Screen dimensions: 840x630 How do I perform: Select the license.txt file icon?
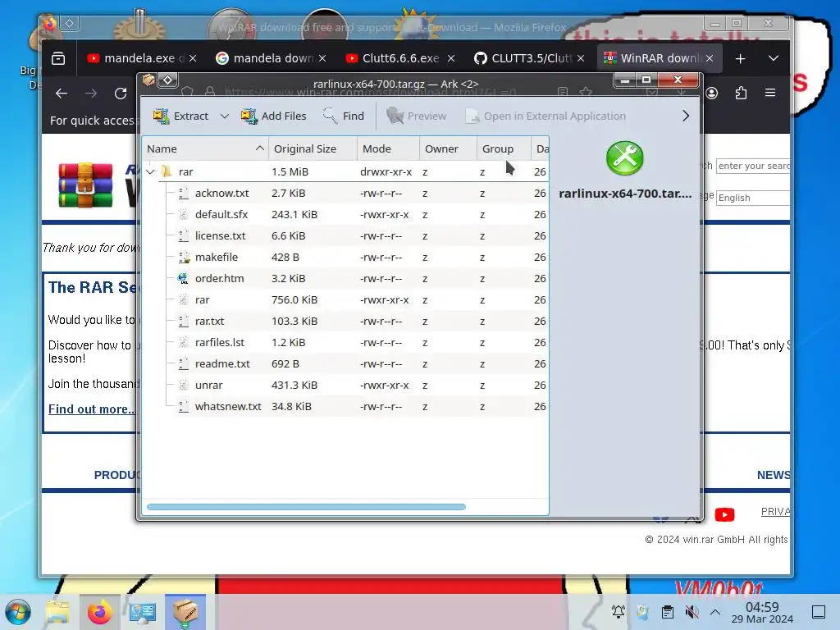tap(183, 235)
